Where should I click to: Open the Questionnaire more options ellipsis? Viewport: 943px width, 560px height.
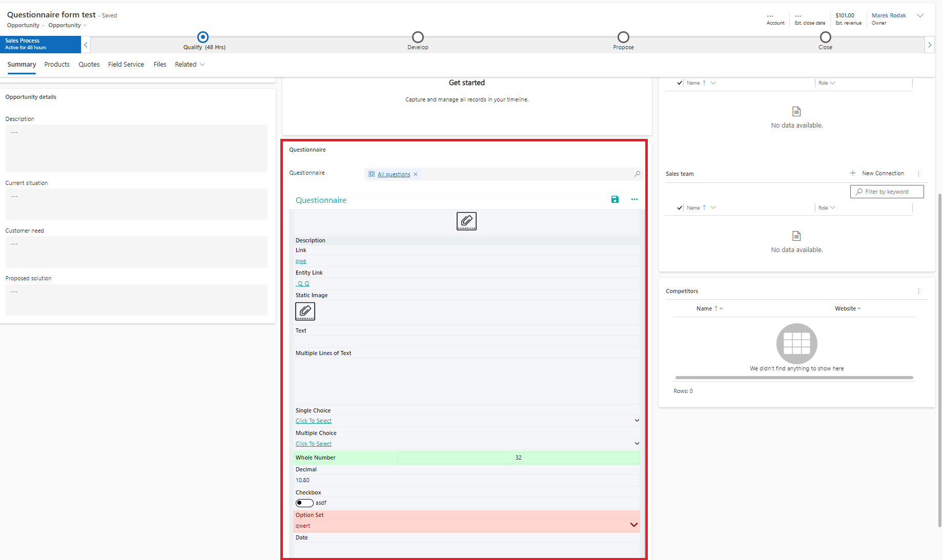click(634, 199)
